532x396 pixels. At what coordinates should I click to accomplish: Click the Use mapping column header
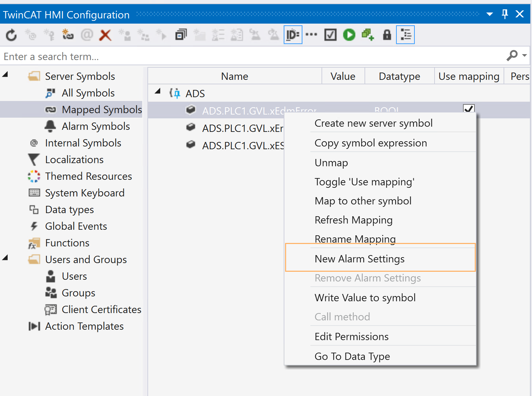click(x=469, y=76)
